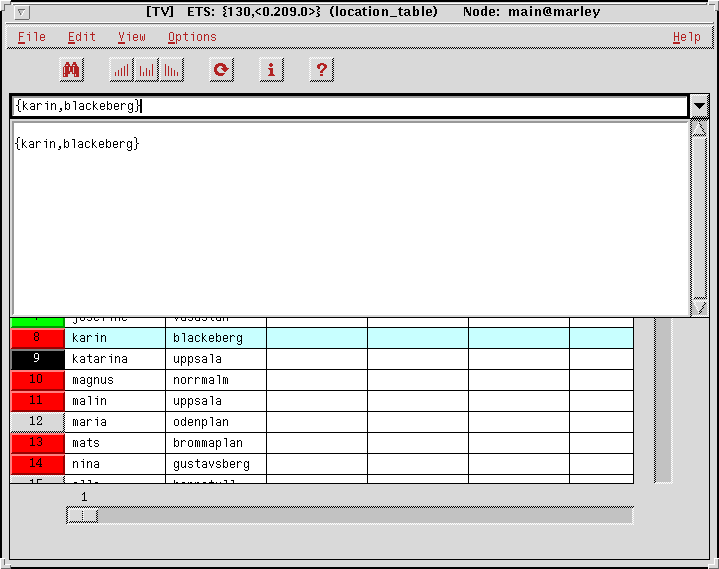Click the brommaplan cell

[216, 443]
